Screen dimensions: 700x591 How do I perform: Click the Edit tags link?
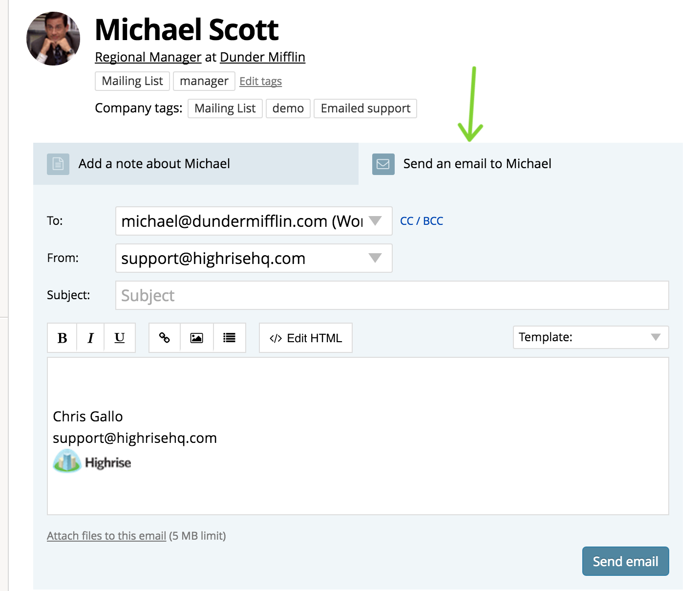pyautogui.click(x=261, y=81)
